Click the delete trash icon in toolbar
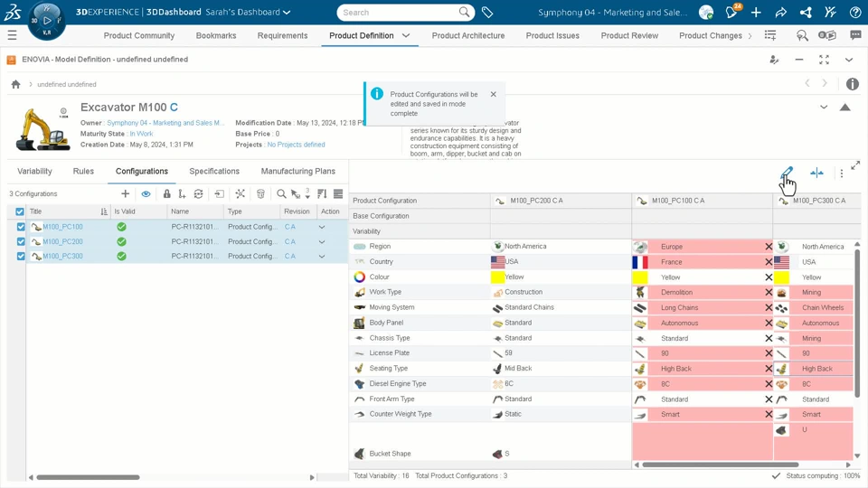Viewport: 868px width, 488px height. point(260,193)
